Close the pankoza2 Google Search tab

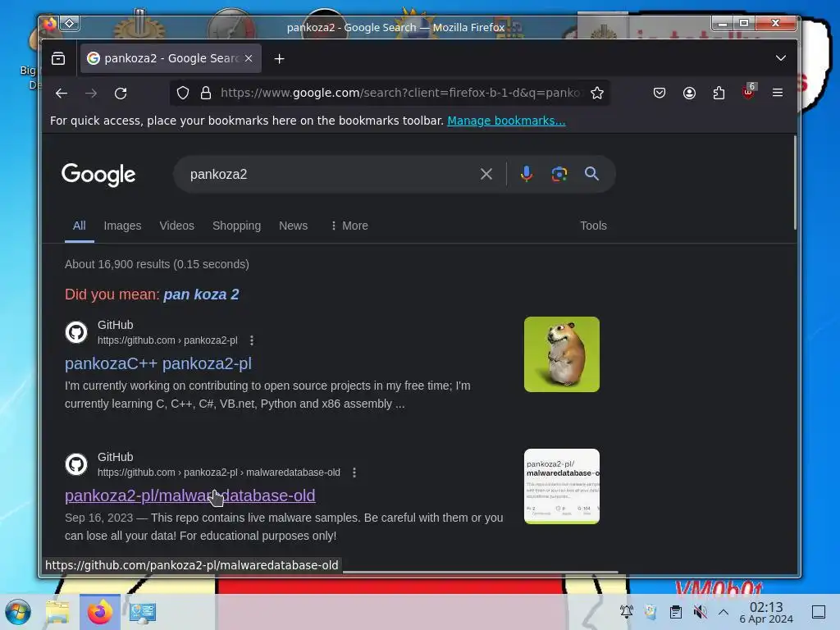(249, 58)
